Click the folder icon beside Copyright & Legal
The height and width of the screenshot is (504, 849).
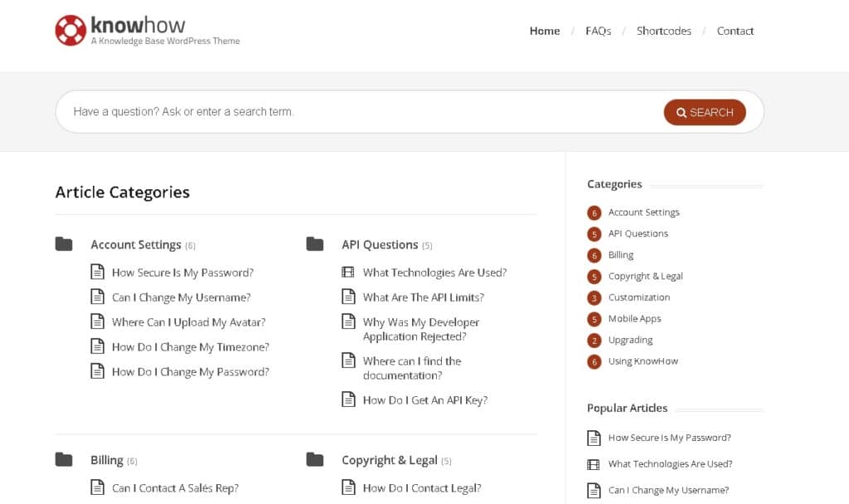pyautogui.click(x=315, y=458)
